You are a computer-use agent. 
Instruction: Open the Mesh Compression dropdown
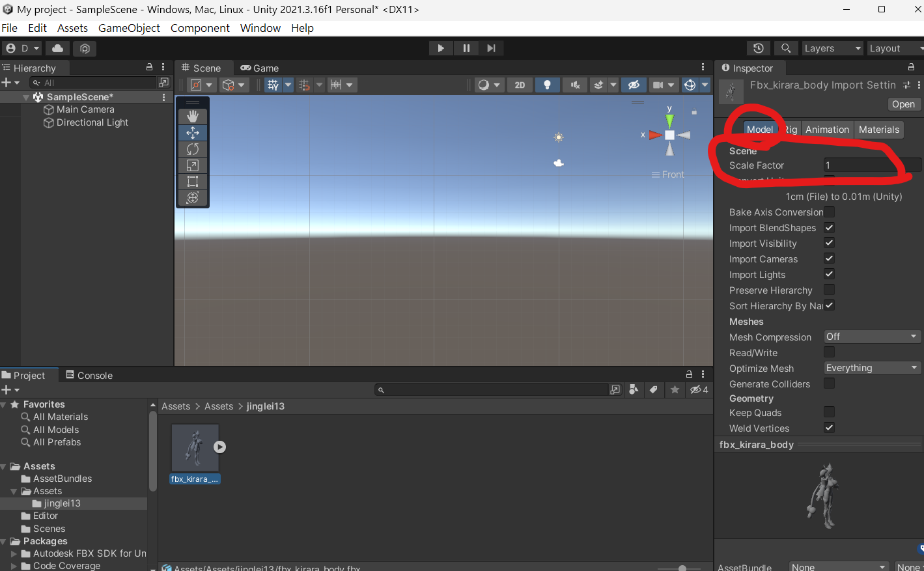pos(872,337)
